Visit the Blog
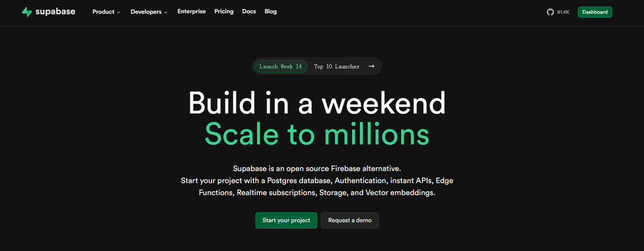 coord(271,12)
